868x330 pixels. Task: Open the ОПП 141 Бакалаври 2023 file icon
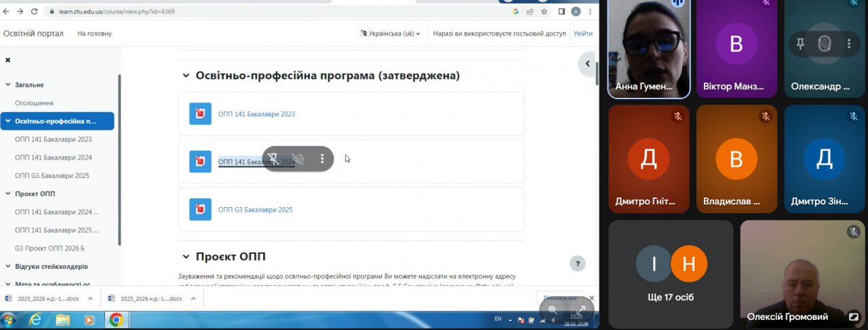(x=200, y=114)
